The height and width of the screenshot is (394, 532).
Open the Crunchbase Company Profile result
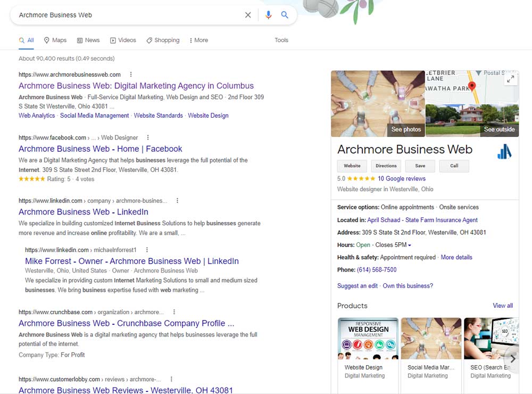(x=126, y=323)
